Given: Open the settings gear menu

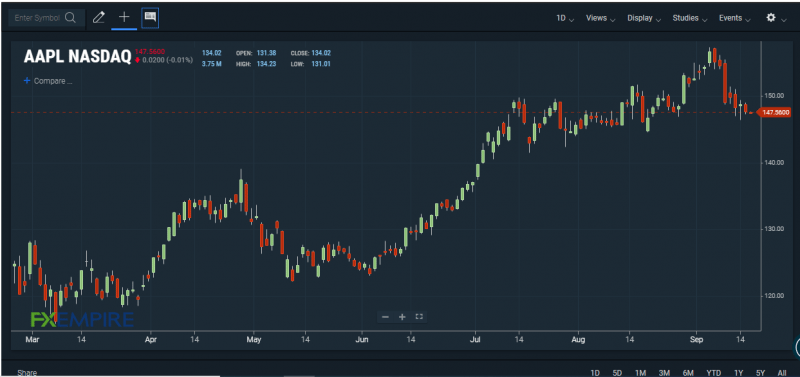Looking at the screenshot, I should [771, 18].
